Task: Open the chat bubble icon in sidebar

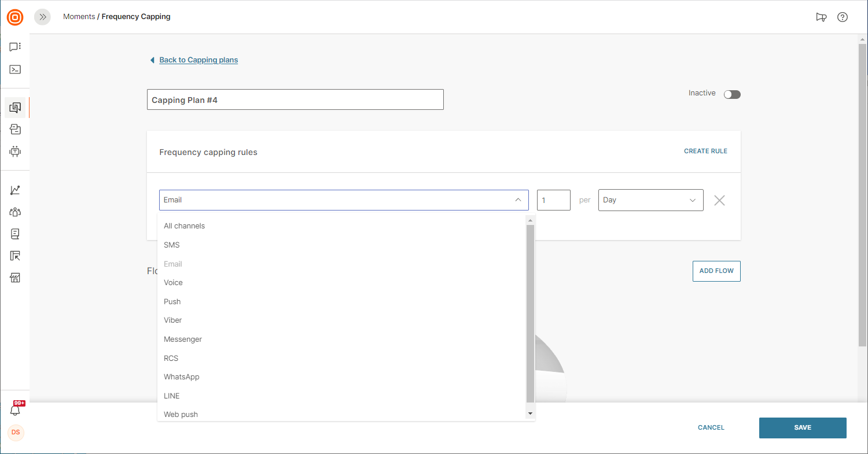Action: coord(15,47)
